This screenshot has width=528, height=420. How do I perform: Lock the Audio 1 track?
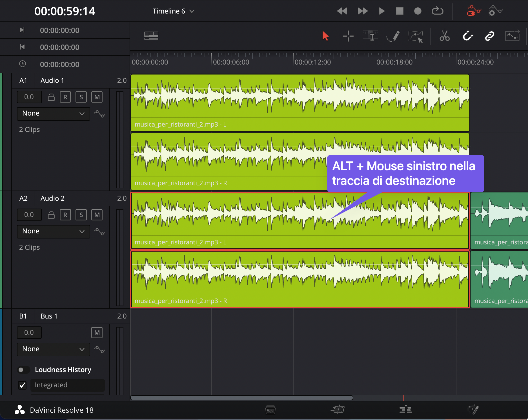tap(51, 97)
